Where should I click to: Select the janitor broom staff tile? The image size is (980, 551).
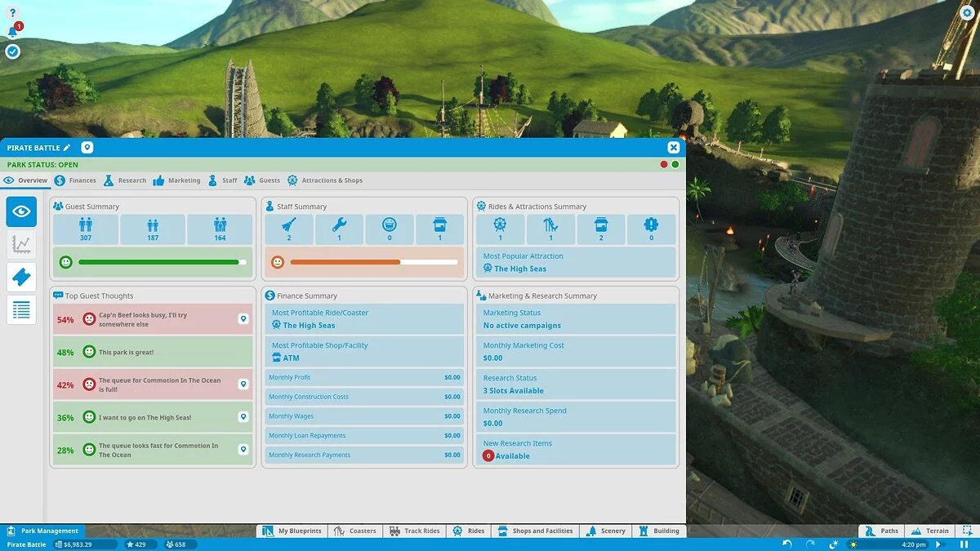point(288,229)
